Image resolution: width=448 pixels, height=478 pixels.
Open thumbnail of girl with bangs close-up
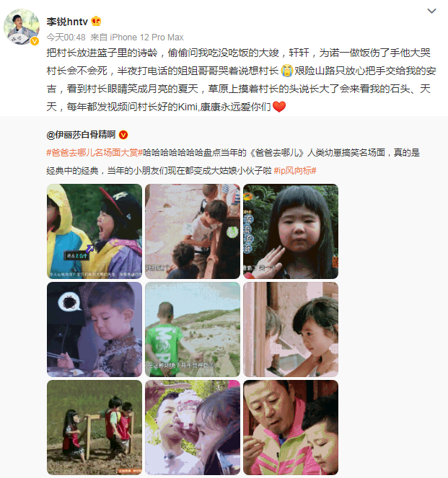click(x=291, y=231)
